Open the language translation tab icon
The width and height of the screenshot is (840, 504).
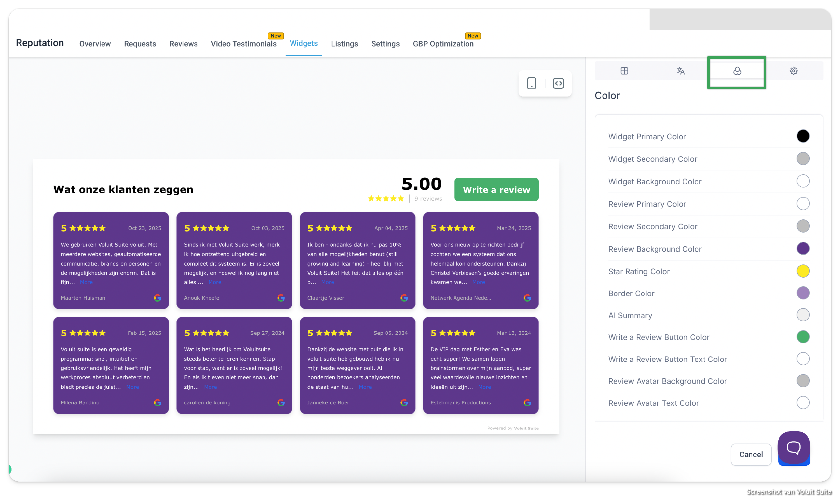(680, 71)
